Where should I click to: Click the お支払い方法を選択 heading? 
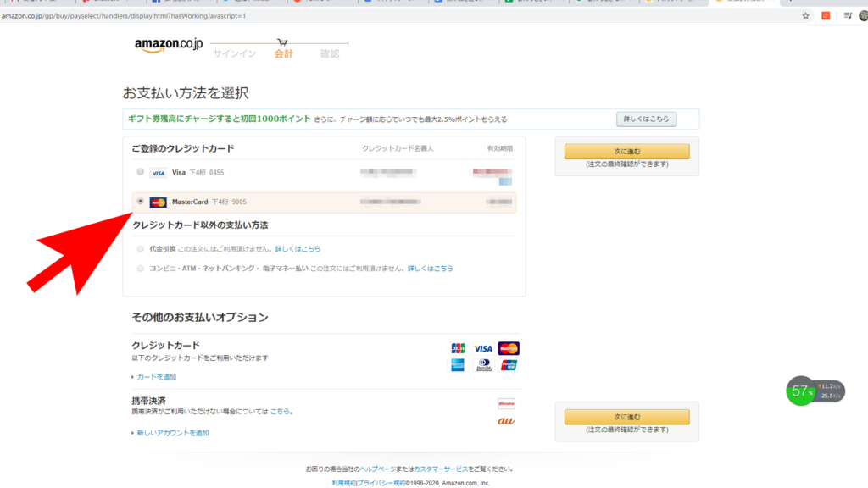(x=186, y=93)
